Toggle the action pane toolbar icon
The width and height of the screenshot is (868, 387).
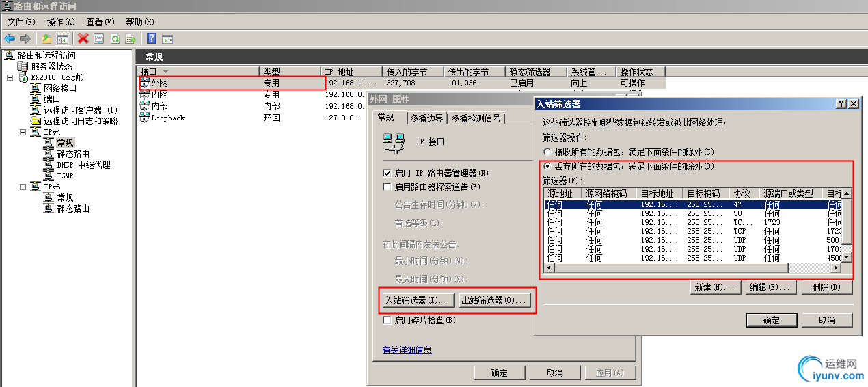pyautogui.click(x=167, y=39)
